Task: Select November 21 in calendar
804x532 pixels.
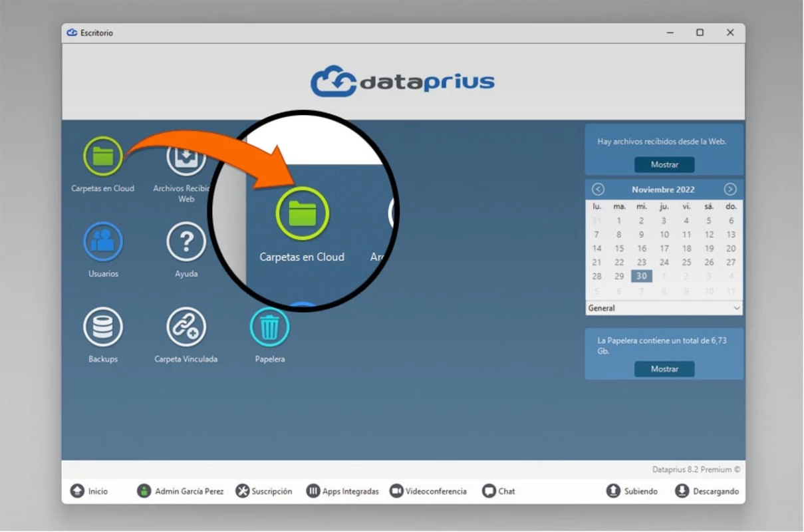Action: pos(597,262)
